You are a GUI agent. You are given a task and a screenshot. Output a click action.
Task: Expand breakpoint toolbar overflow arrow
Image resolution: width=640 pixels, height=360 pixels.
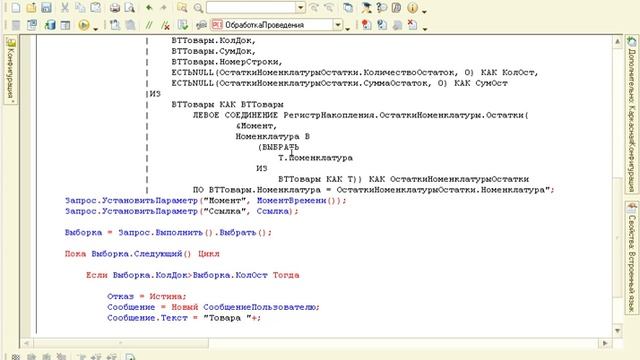[x=424, y=29]
